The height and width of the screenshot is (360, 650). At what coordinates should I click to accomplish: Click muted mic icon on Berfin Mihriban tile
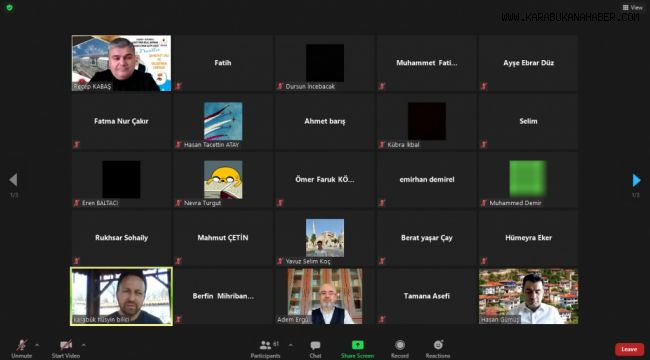178,319
